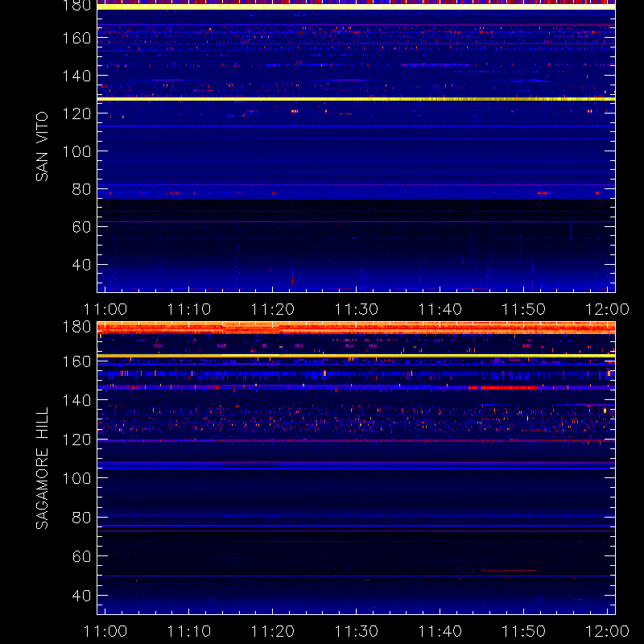Click the SAGAMORE HILL axis title
This screenshot has width=644, height=644.
(x=42, y=469)
